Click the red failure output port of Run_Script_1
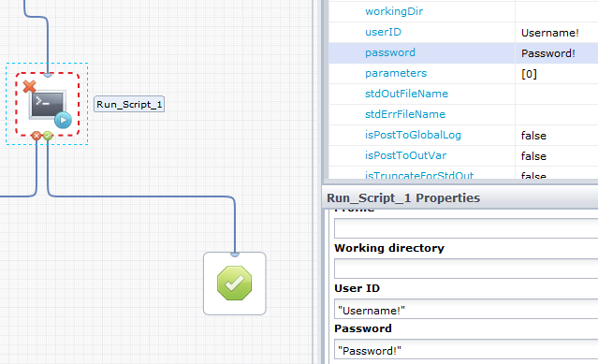The height and width of the screenshot is (364, 598). [x=36, y=136]
